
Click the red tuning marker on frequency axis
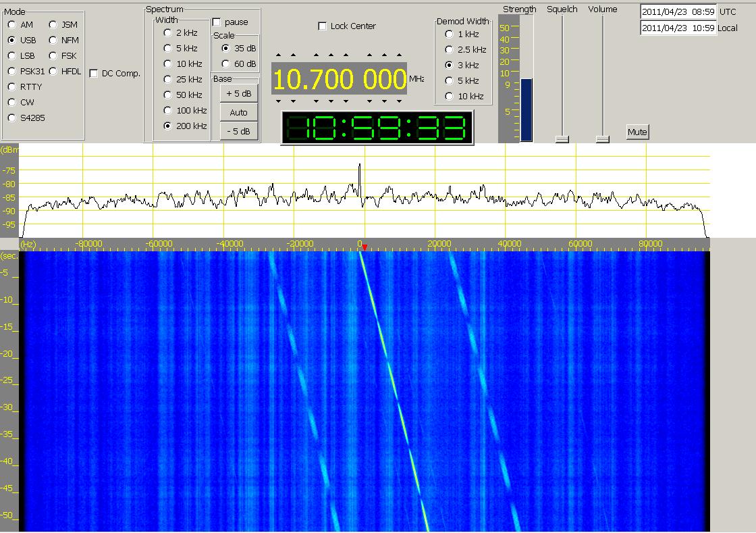[363, 247]
